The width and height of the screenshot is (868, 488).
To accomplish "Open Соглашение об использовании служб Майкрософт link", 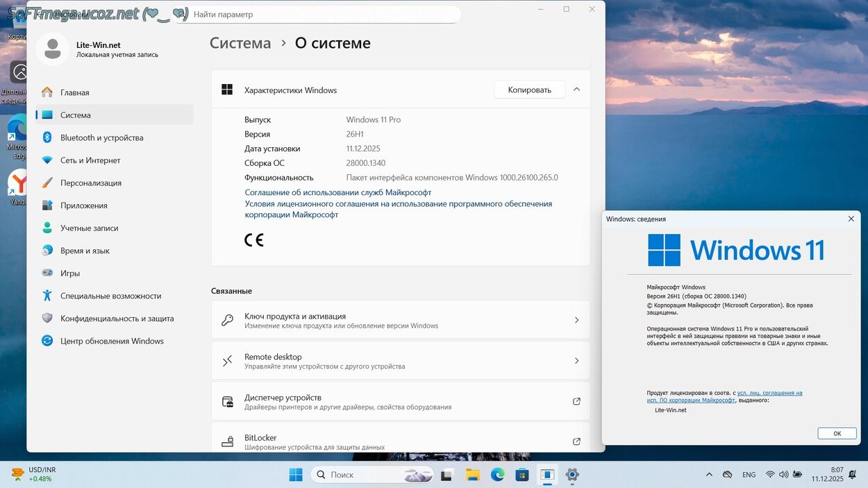I will click(x=338, y=192).
